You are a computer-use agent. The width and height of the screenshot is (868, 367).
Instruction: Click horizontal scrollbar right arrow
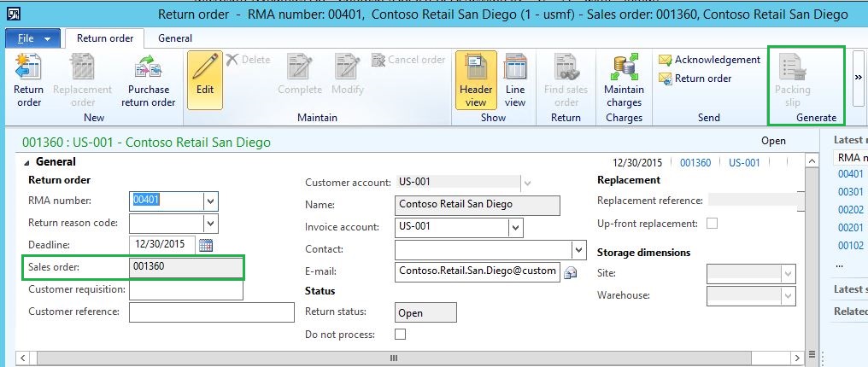[x=797, y=358]
